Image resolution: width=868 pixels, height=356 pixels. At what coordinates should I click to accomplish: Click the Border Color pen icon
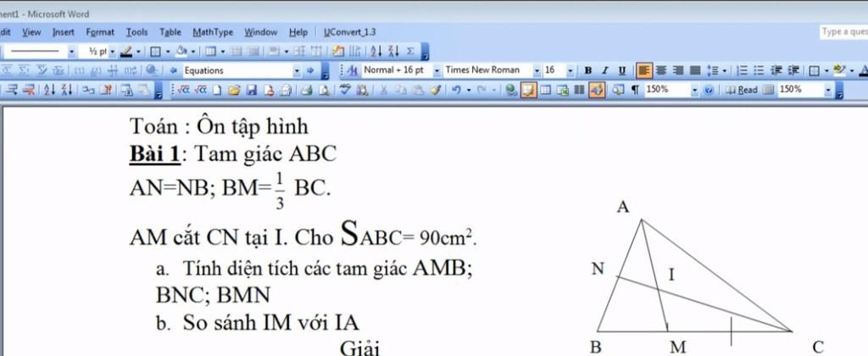126,52
